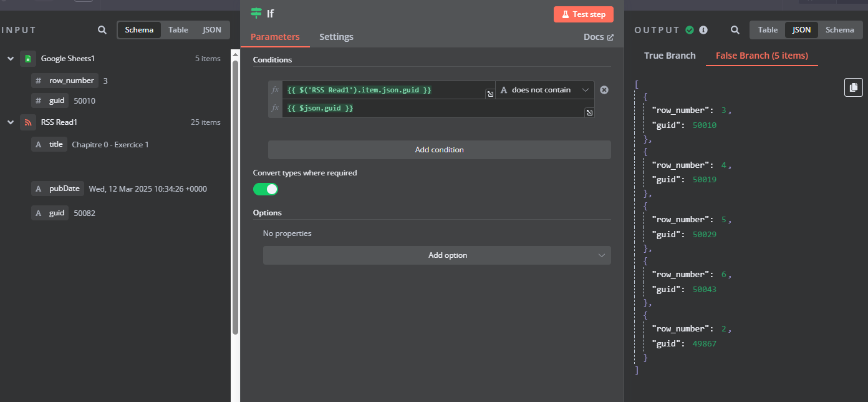Open the Add option dropdown

pyautogui.click(x=436, y=255)
